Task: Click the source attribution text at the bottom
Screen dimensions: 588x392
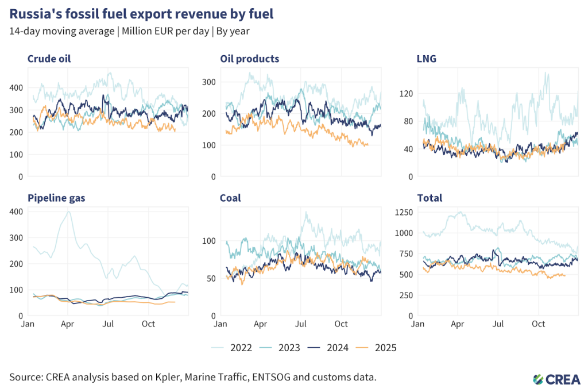Action: 193,377
